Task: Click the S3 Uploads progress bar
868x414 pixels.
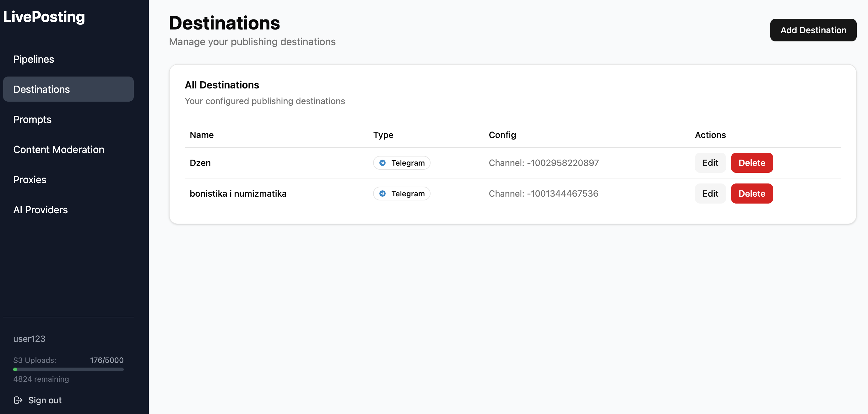Action: pyautogui.click(x=68, y=369)
